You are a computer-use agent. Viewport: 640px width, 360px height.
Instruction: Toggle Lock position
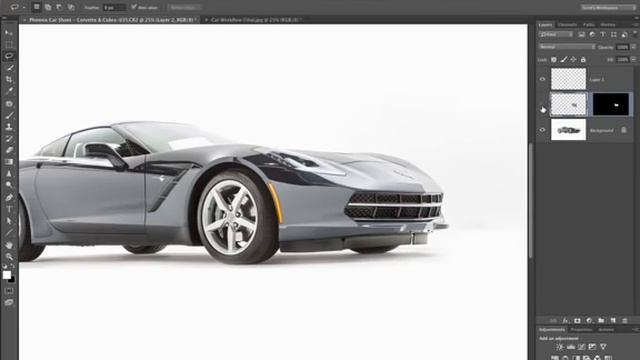pos(573,60)
